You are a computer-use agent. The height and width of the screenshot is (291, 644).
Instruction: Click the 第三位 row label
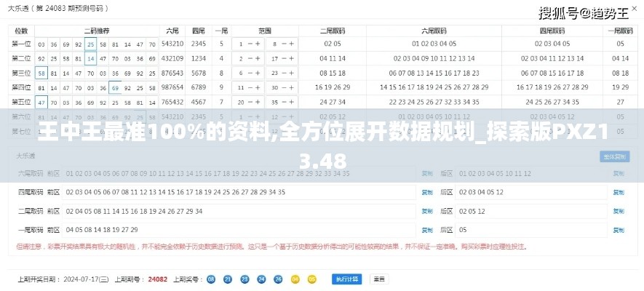coord(21,73)
